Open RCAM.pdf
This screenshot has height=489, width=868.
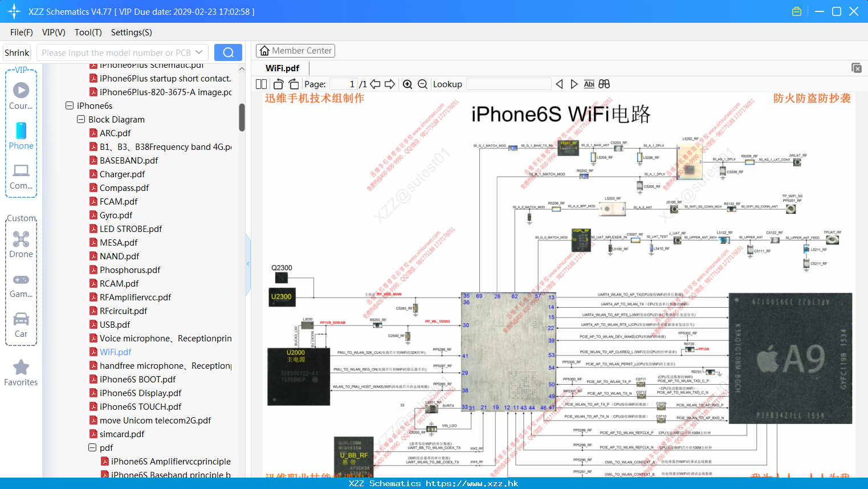(x=119, y=283)
